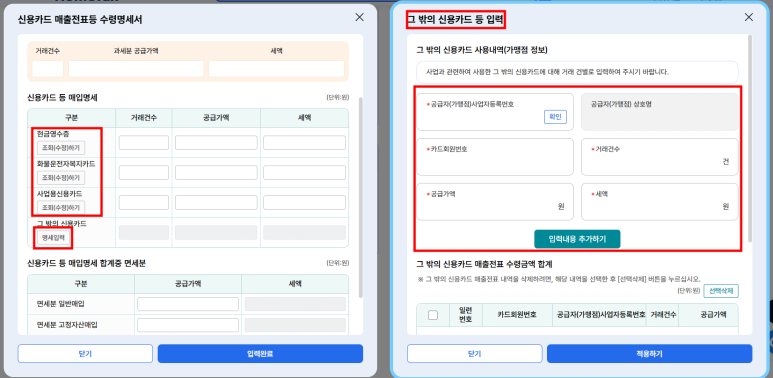Click the right dialog vertical scrollbar
773x378 pixels.
pos(750,138)
